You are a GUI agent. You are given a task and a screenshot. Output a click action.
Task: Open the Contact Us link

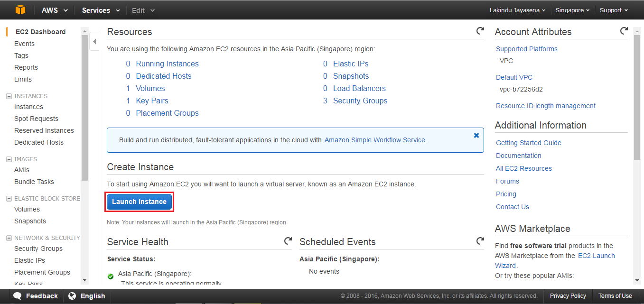tap(513, 207)
